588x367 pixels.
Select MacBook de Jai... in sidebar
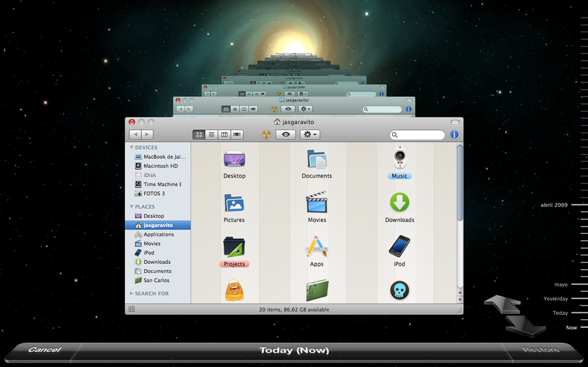(x=160, y=157)
